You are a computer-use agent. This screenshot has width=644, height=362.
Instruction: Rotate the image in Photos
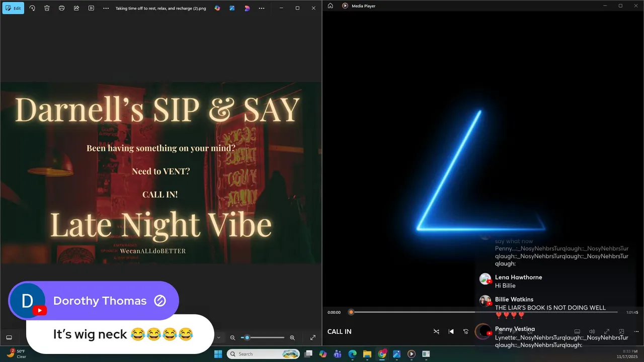point(32,8)
